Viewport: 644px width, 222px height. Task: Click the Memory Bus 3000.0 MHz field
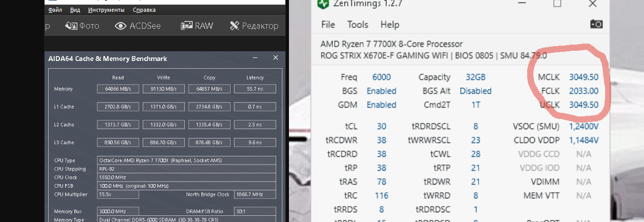118,211
